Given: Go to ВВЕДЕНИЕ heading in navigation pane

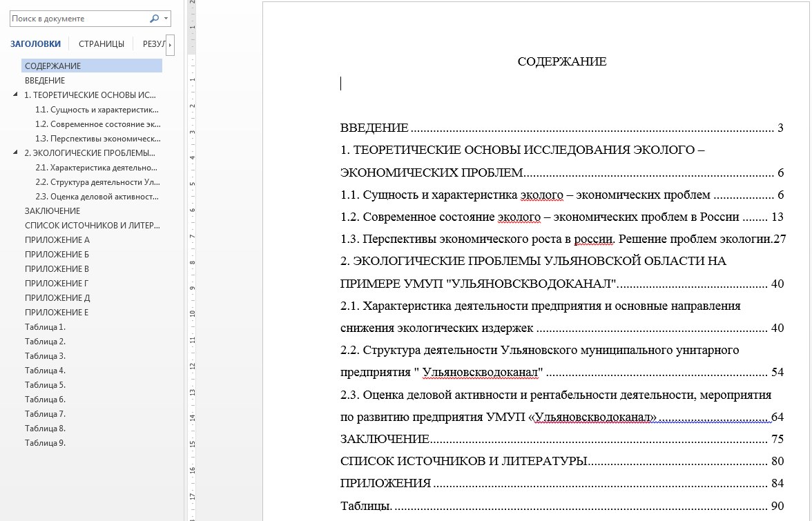Looking at the screenshot, I should point(45,80).
